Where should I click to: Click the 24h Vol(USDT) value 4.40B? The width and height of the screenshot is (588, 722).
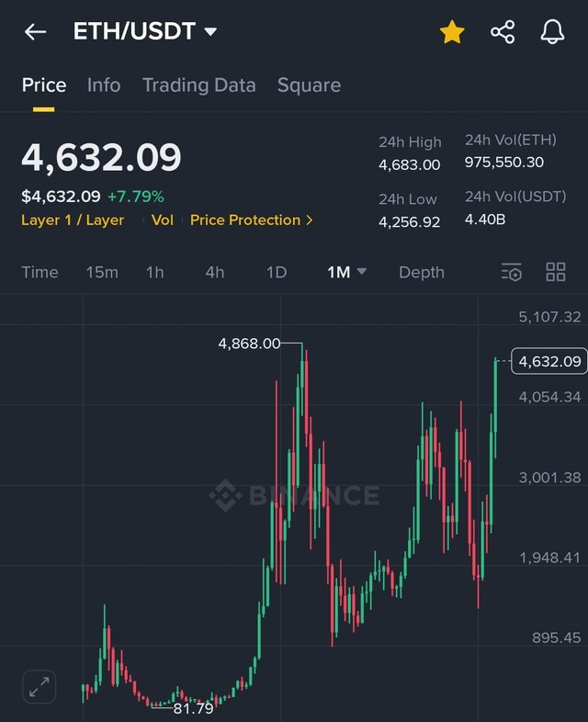485,220
